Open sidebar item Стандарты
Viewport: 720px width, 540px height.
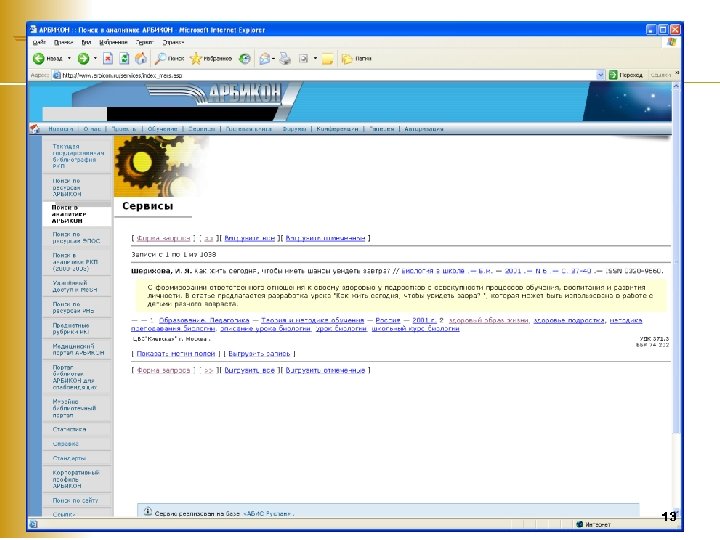click(69, 458)
